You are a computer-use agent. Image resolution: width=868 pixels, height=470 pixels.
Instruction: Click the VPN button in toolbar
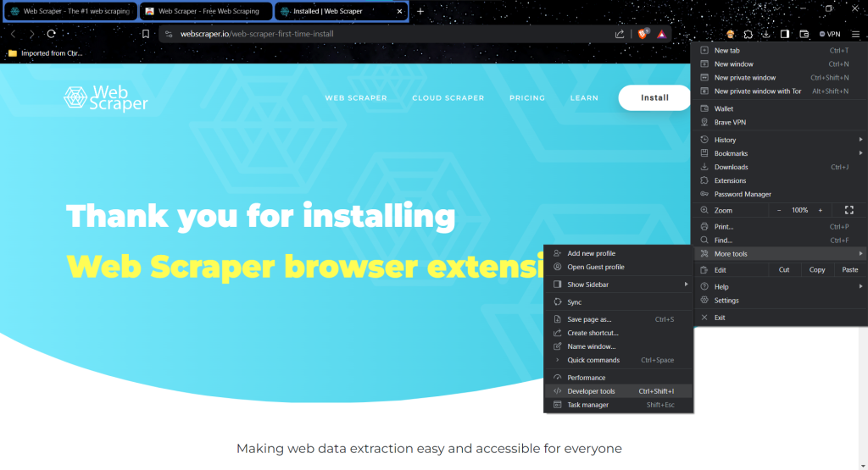point(830,34)
